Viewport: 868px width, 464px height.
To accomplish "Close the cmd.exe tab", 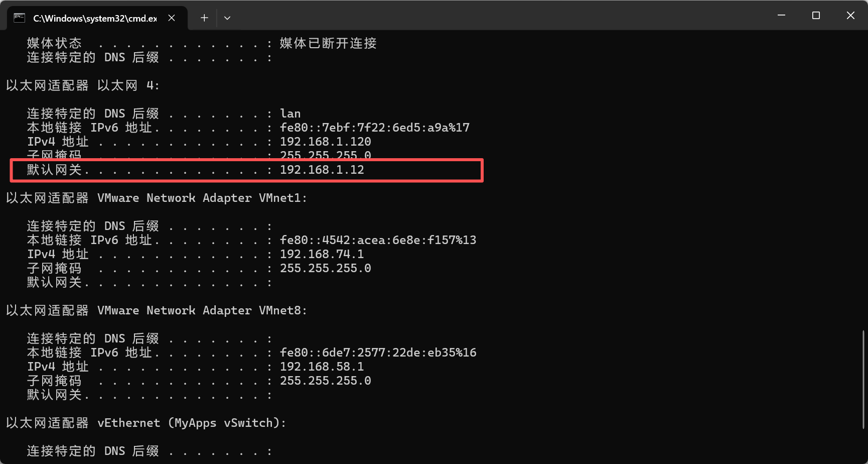I will (172, 18).
